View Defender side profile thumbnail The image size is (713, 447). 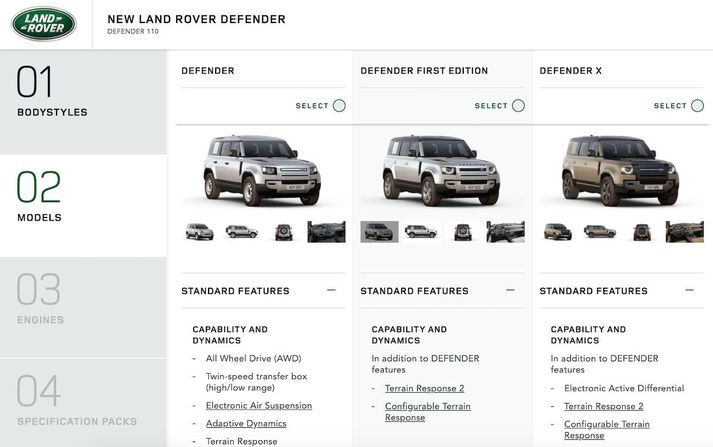241,232
